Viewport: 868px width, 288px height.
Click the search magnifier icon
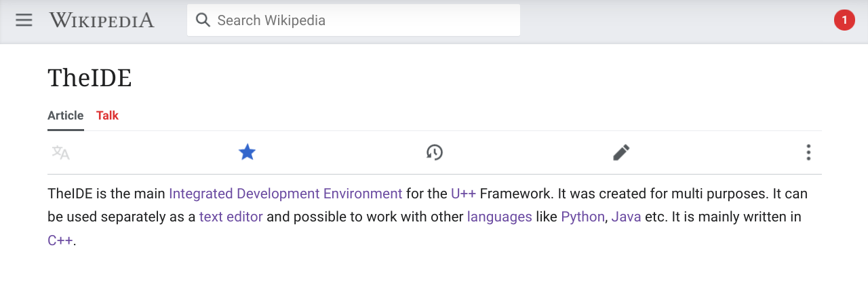[202, 20]
